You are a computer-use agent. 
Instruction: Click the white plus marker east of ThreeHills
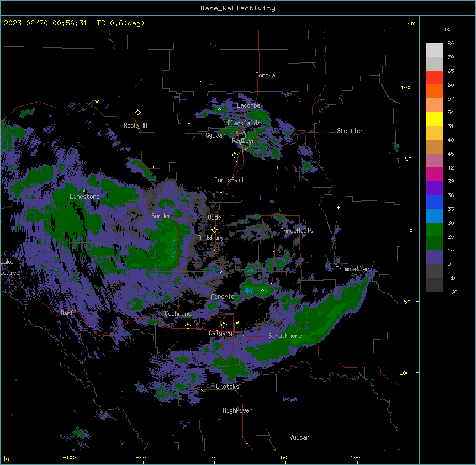(x=338, y=207)
